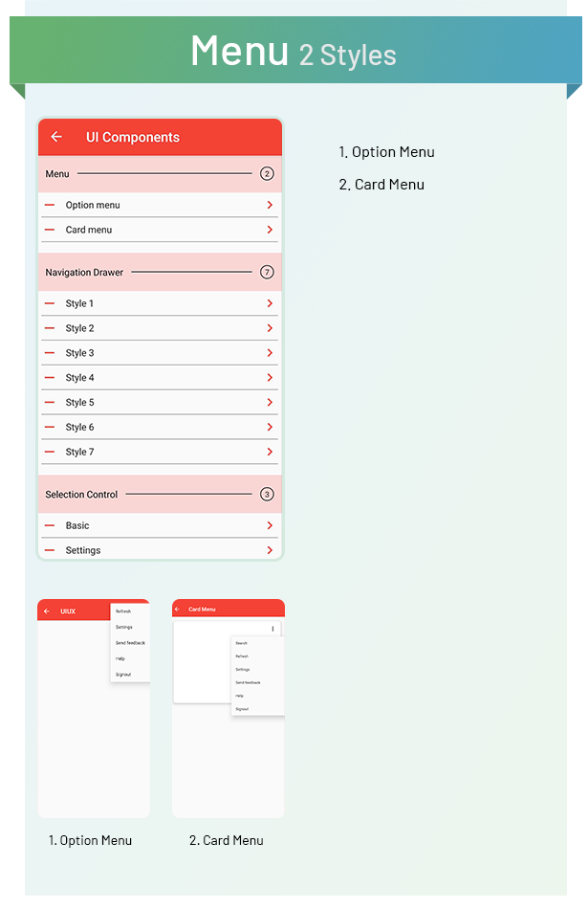Open Style 1 via its right chevron

coord(270,304)
